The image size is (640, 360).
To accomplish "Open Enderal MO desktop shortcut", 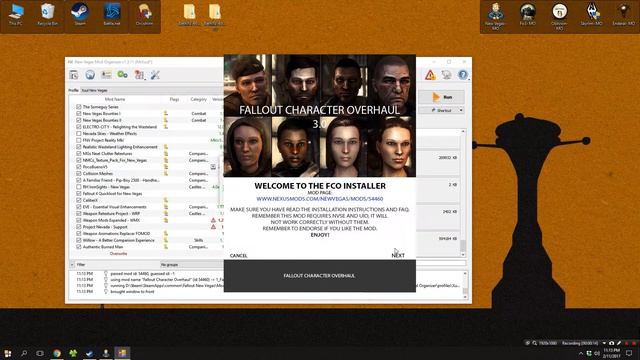I will 624,15.
